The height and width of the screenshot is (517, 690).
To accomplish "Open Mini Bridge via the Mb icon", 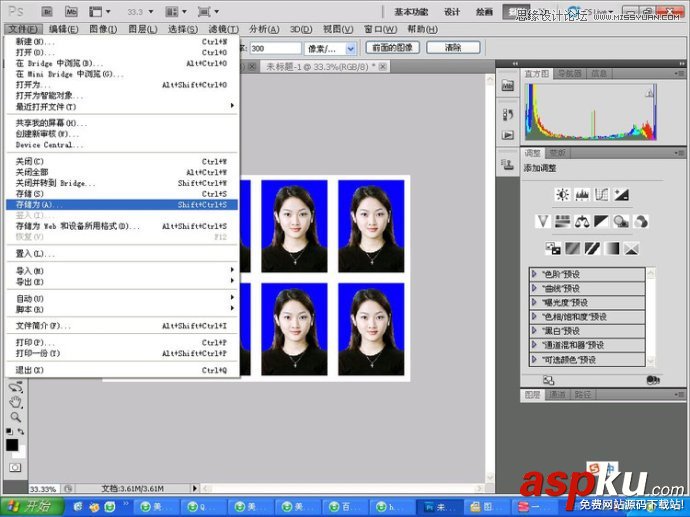I will tap(71, 11).
